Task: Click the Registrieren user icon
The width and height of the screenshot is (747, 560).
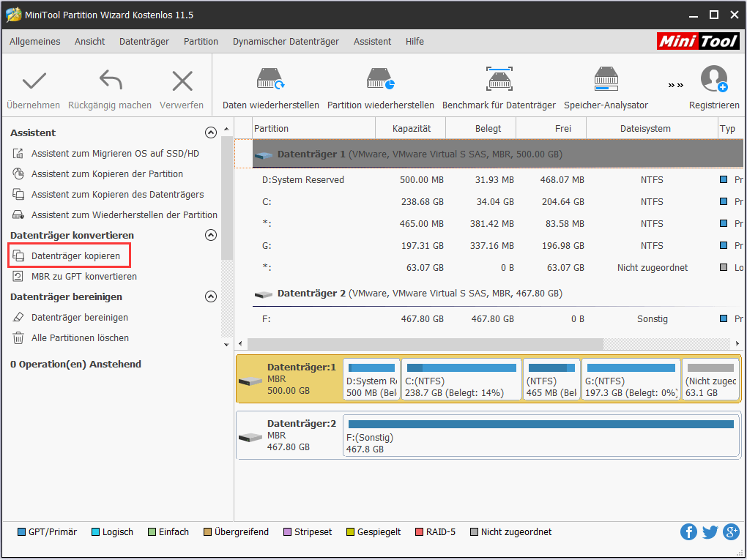Action: click(714, 79)
